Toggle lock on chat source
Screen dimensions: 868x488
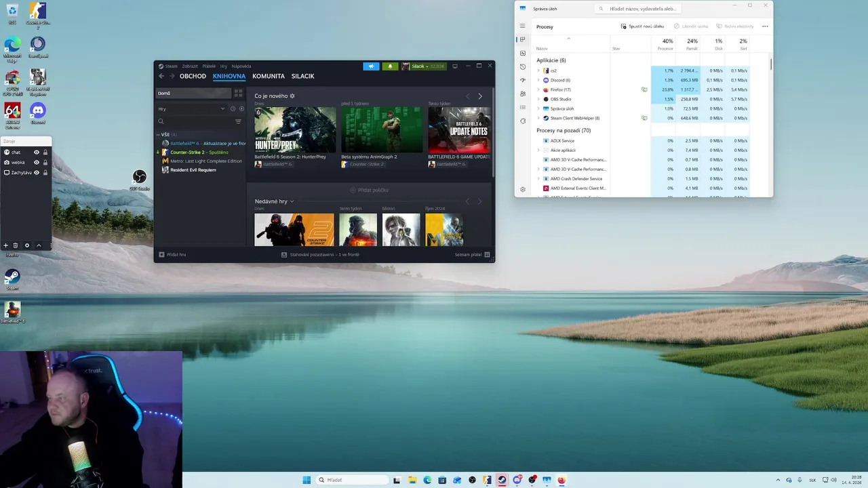(x=45, y=152)
